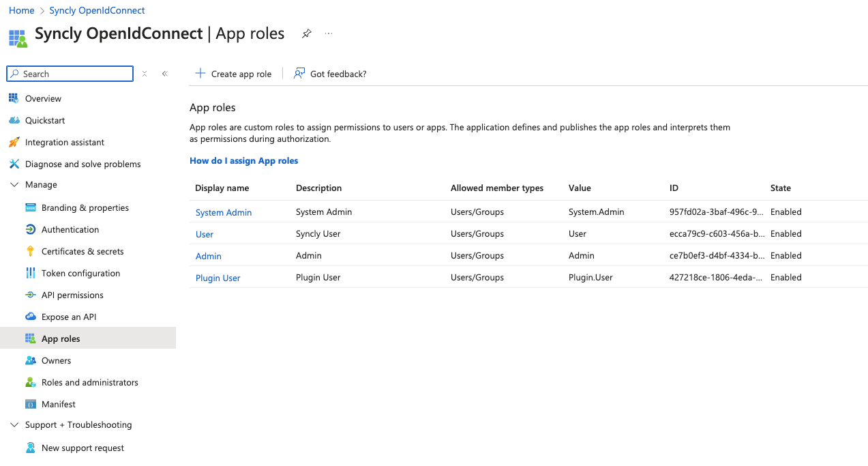Click Syncly OpenIdConnect breadcrumb link

[97, 10]
